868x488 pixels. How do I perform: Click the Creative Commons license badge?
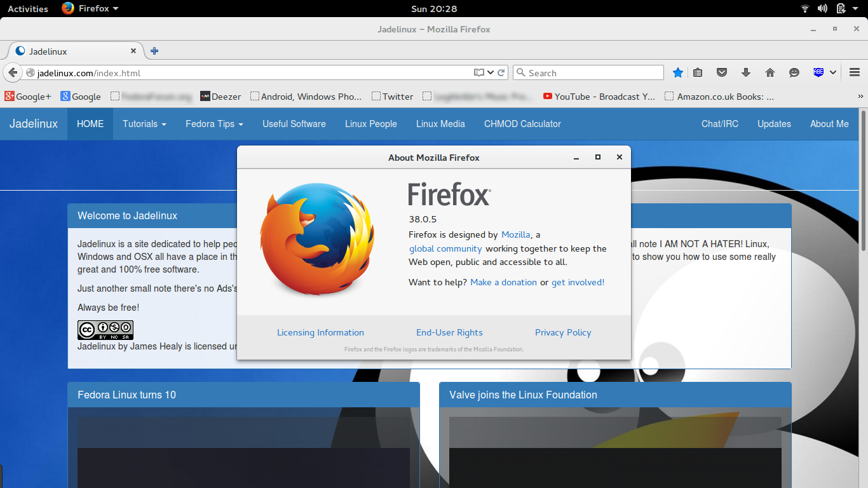[105, 330]
